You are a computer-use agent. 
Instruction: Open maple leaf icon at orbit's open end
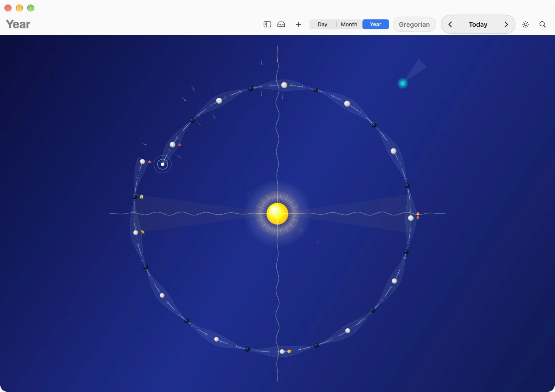[x=150, y=161]
